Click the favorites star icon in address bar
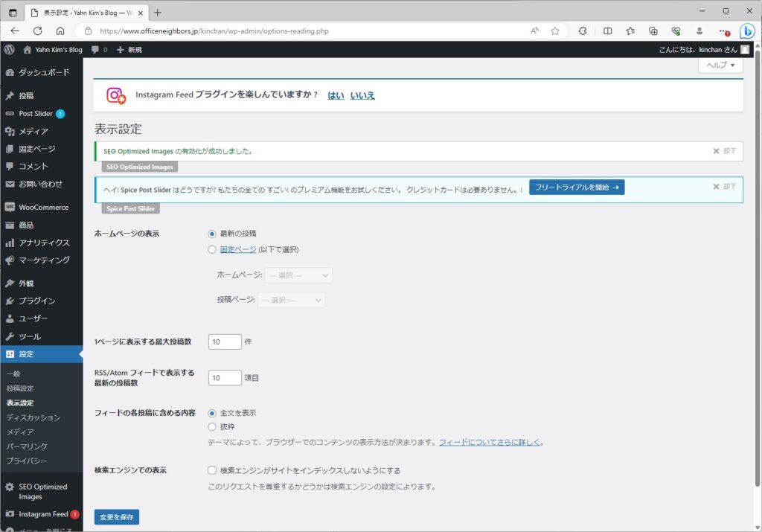762x532 pixels. (x=555, y=31)
